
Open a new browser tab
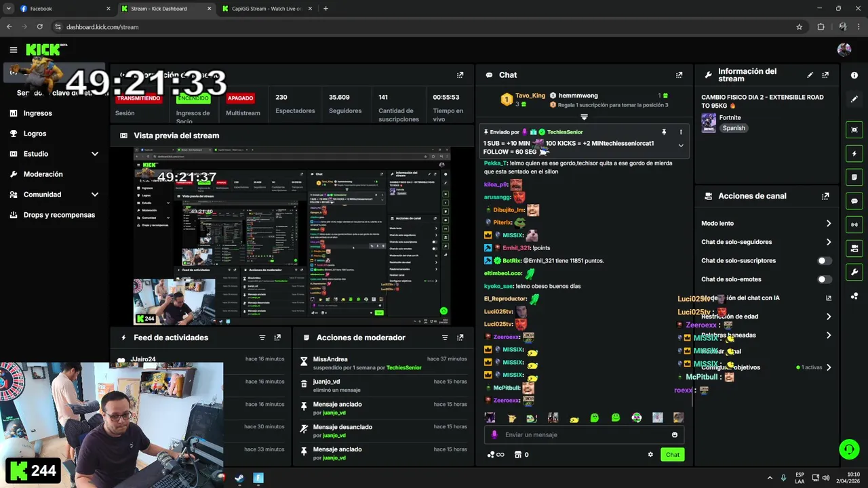(325, 9)
